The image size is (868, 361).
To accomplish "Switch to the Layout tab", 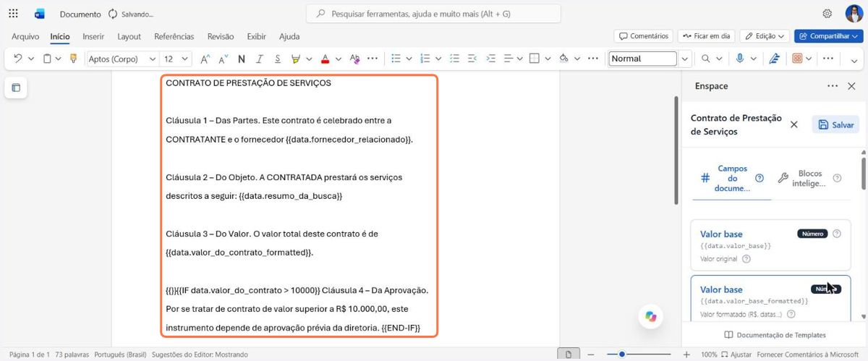I will tap(129, 36).
